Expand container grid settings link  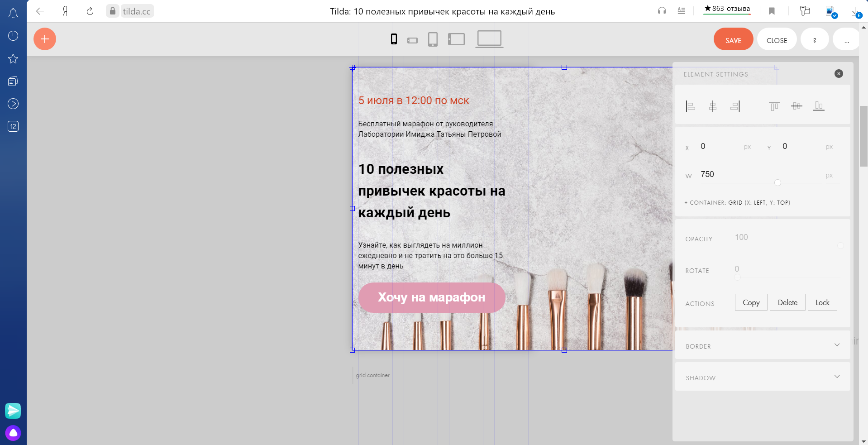737,203
